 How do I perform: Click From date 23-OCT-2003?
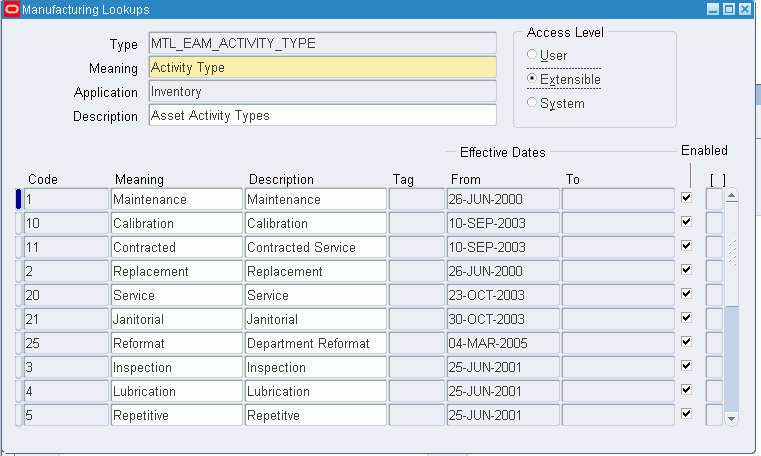[x=503, y=295]
